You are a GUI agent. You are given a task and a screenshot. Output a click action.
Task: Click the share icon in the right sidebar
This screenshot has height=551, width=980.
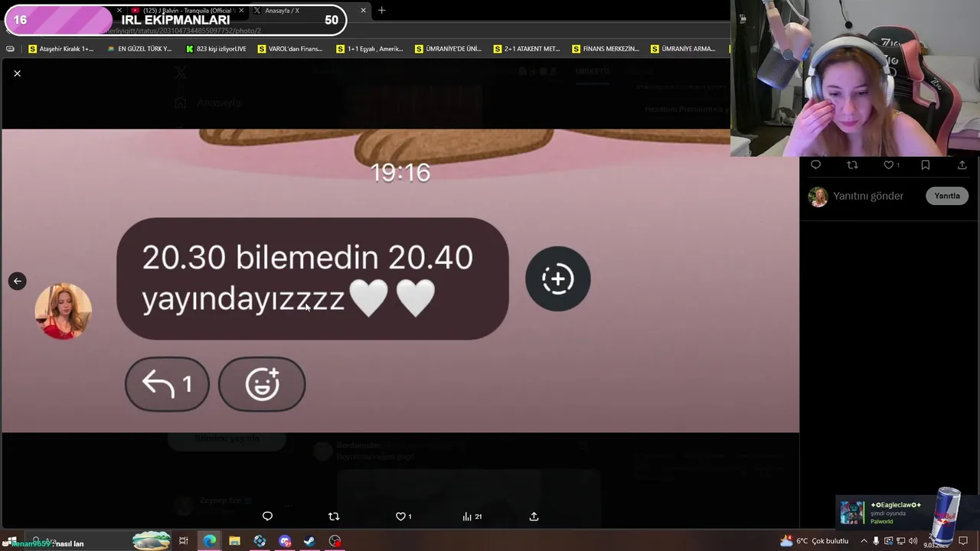click(x=962, y=165)
